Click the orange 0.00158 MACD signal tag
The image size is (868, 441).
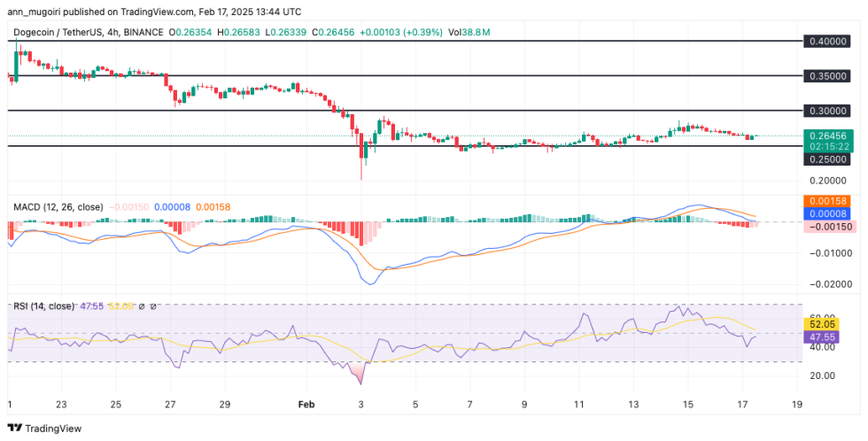coord(825,201)
